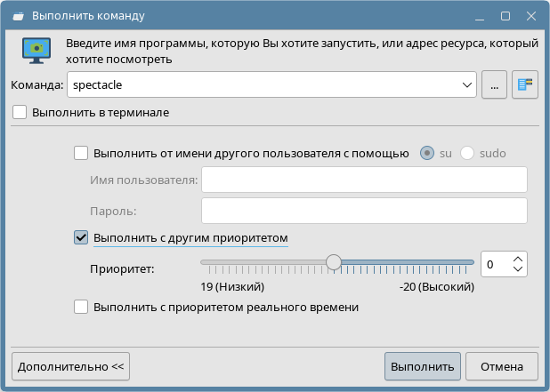The image size is (550, 392).
Task: Select the su radio button
Action: 428,153
